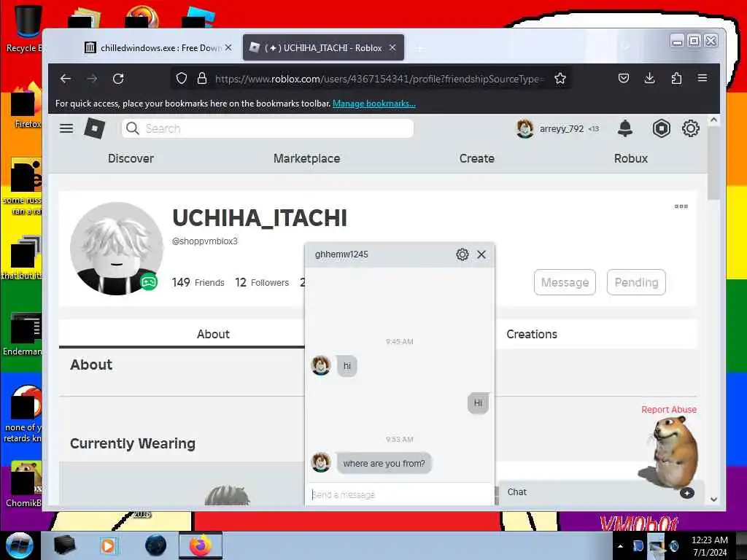Viewport: 747px width, 560px height.
Task: Close the UCHIHA_ITACHI Roblox tab
Action: coord(392,47)
